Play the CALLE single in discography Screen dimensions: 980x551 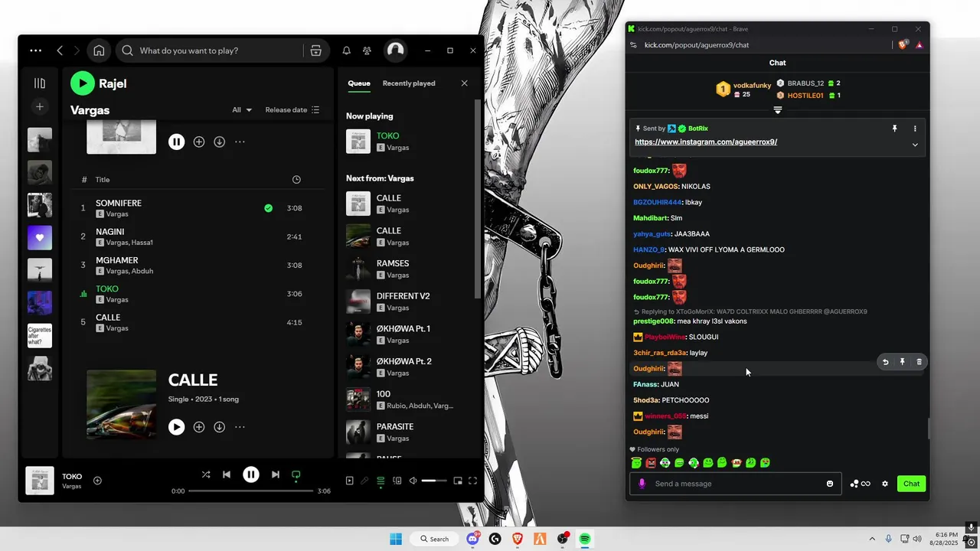tap(176, 427)
